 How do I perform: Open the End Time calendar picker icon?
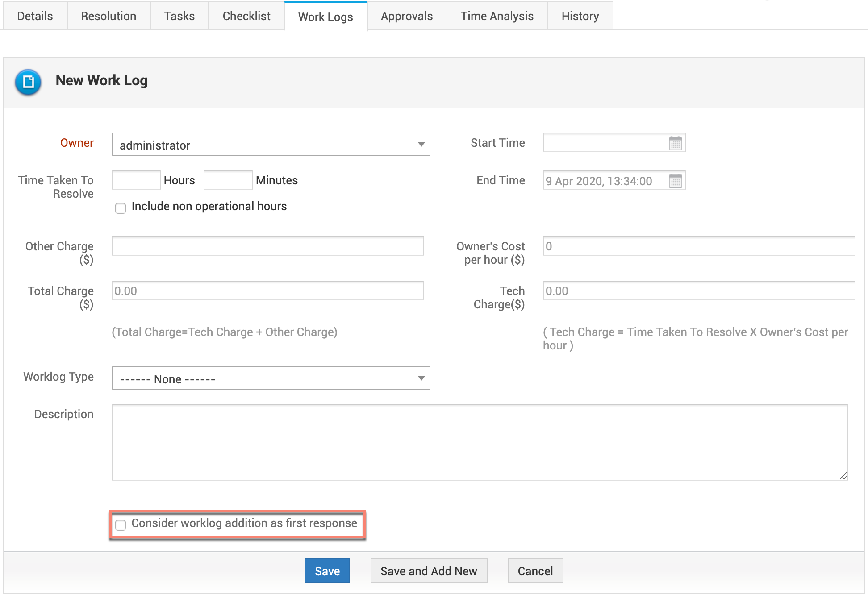pyautogui.click(x=675, y=181)
